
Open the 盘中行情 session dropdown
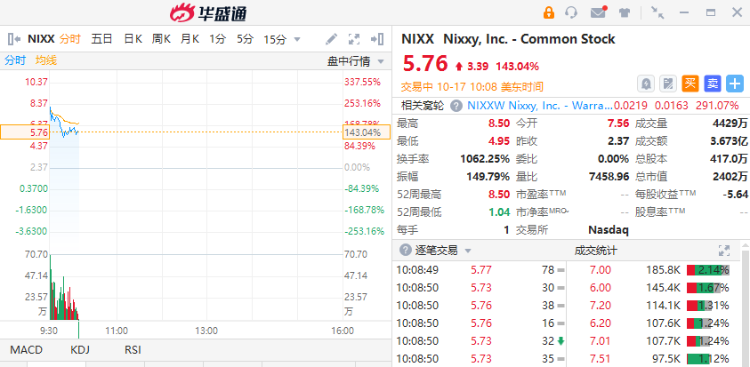pyautogui.click(x=381, y=61)
